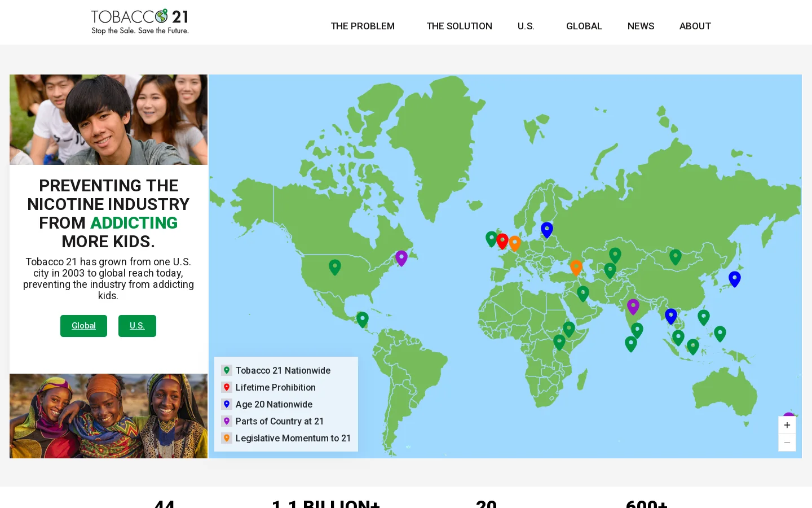812x508 pixels.
Task: Open the GLOBAL navigation menu
Action: click(x=584, y=26)
